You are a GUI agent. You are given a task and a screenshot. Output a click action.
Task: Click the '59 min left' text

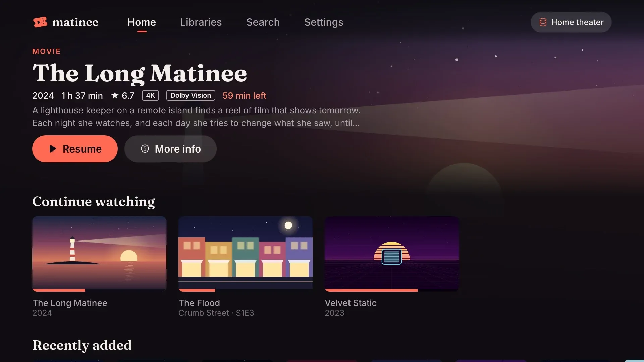[245, 96]
